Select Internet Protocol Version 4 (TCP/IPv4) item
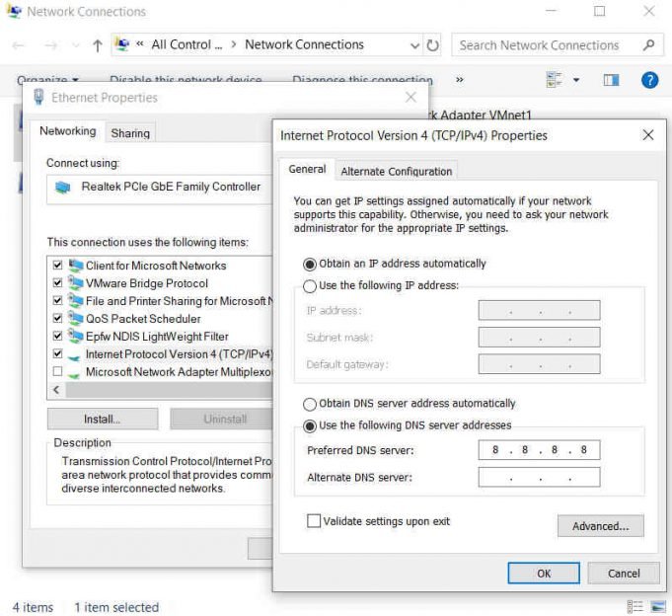This screenshot has height=616, width=672. [179, 354]
